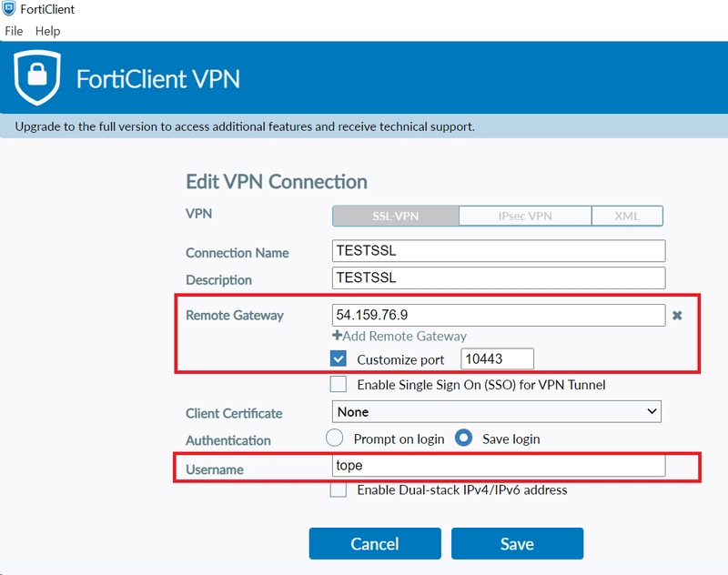Remove the remote gateway with X icon
The height and width of the screenshot is (575, 728).
[x=677, y=316]
